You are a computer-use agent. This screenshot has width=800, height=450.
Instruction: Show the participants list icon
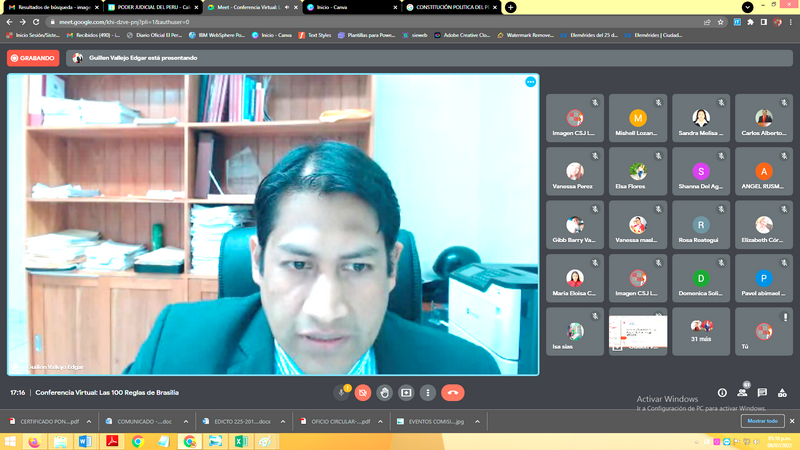[742, 393]
